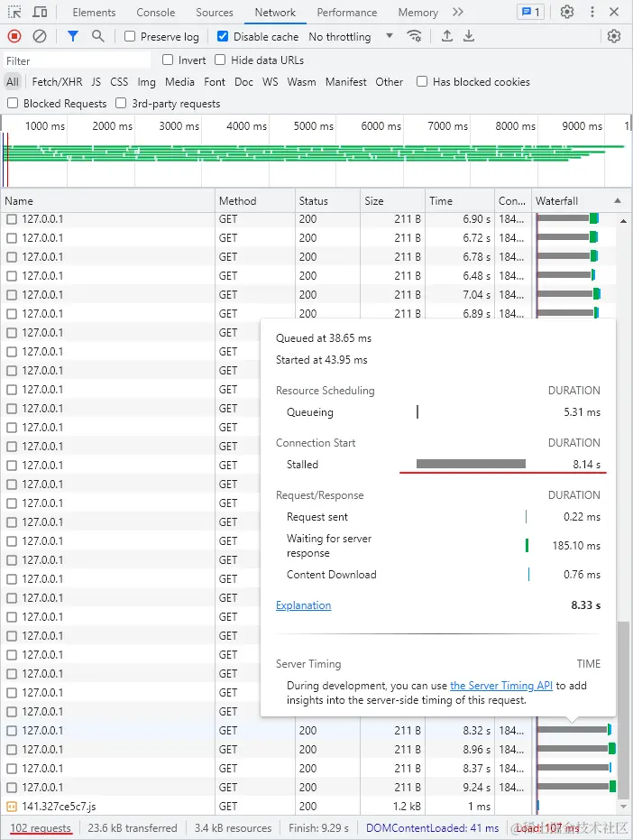
Task: Filter requests by Fetch/XHR
Action: point(58,82)
